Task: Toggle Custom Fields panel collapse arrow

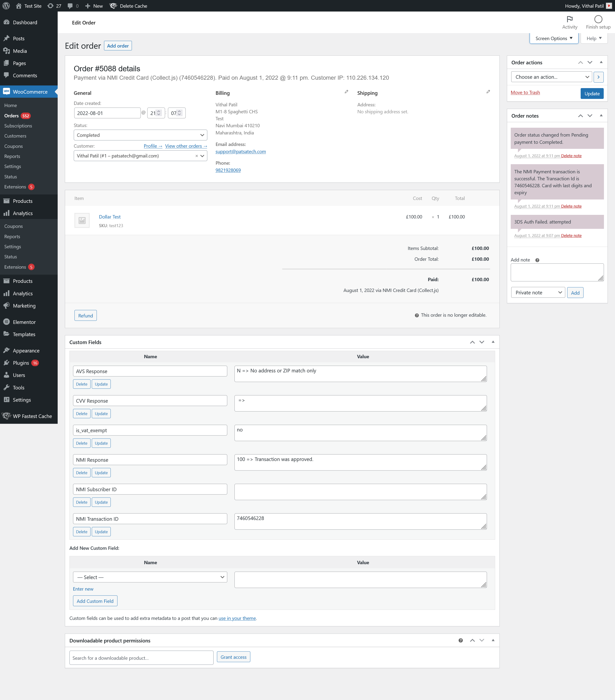Action: pos(493,342)
